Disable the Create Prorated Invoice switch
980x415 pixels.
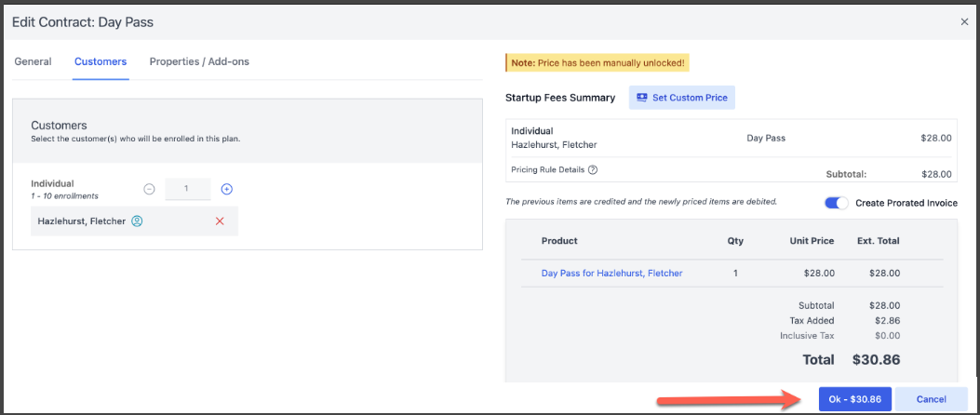pos(837,203)
